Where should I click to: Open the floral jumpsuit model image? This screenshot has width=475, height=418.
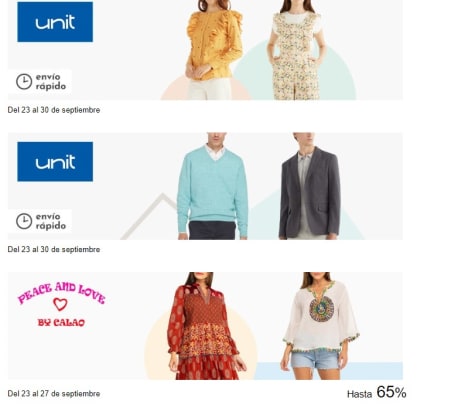tap(296, 50)
